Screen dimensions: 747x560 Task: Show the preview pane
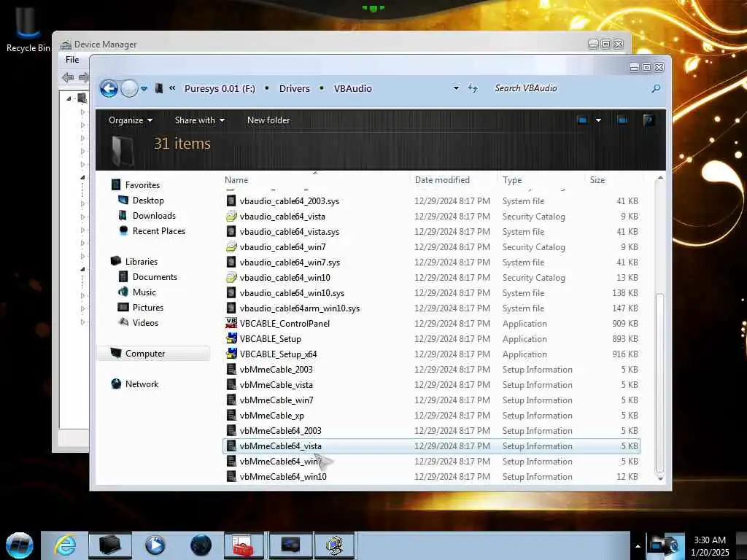tap(622, 120)
